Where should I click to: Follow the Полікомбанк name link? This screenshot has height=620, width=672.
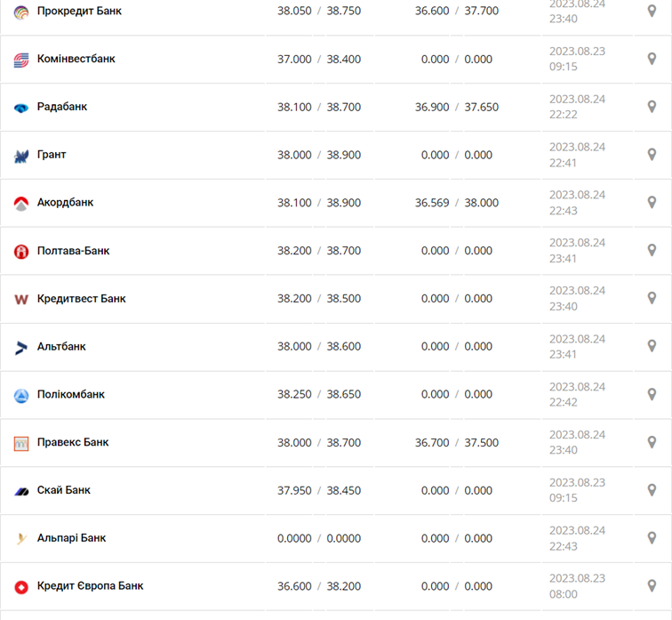[x=71, y=394]
